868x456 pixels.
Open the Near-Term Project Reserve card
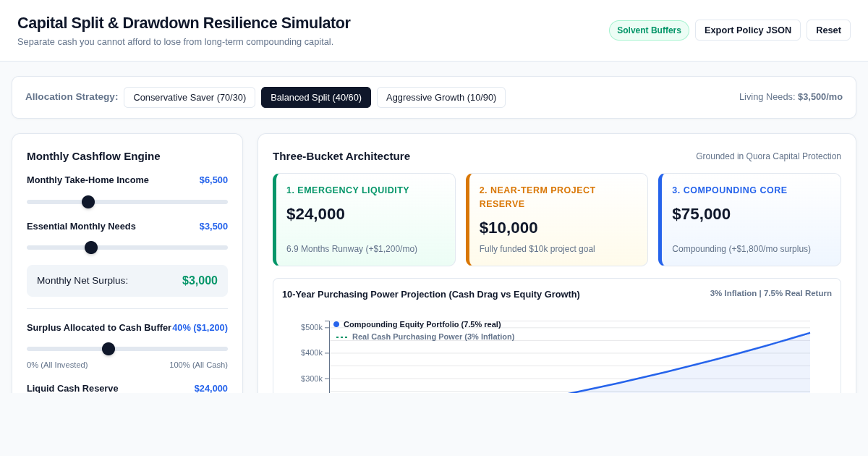(x=557, y=219)
